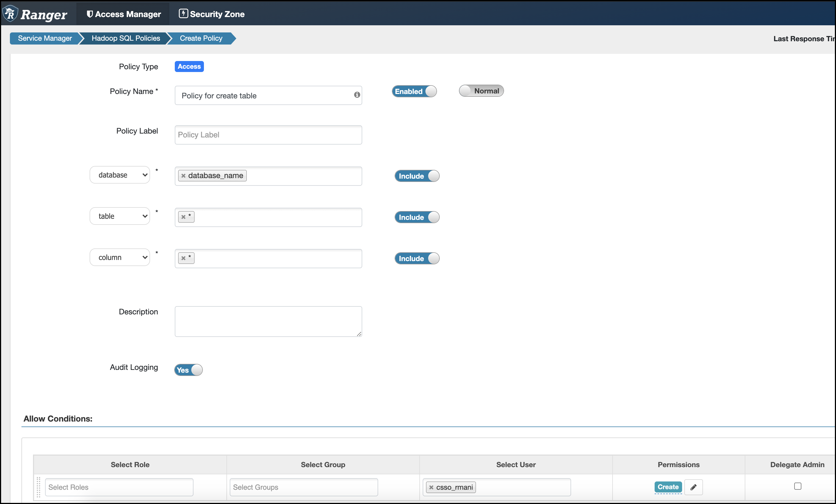Remove the database_name tag
836x504 pixels.
[184, 176]
